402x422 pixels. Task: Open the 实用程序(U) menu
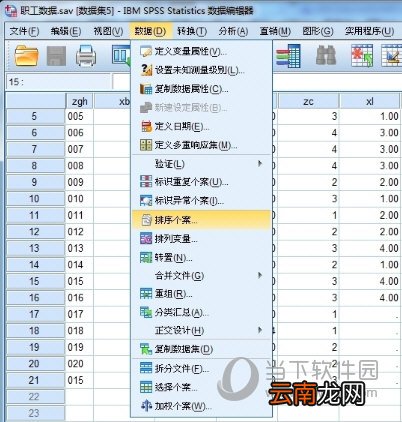coord(369,31)
